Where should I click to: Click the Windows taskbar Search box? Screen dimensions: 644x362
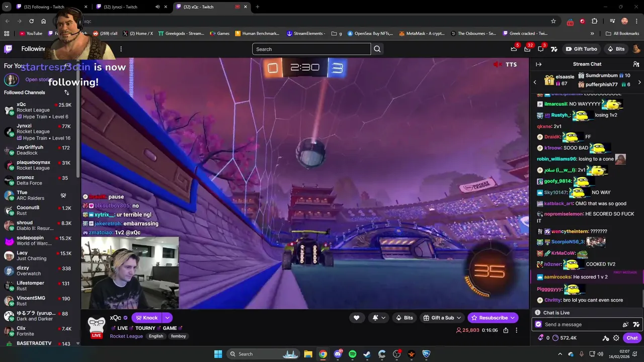pos(263,354)
